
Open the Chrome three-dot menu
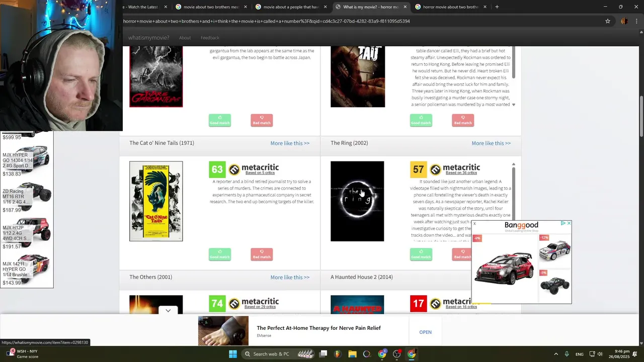click(x=637, y=21)
